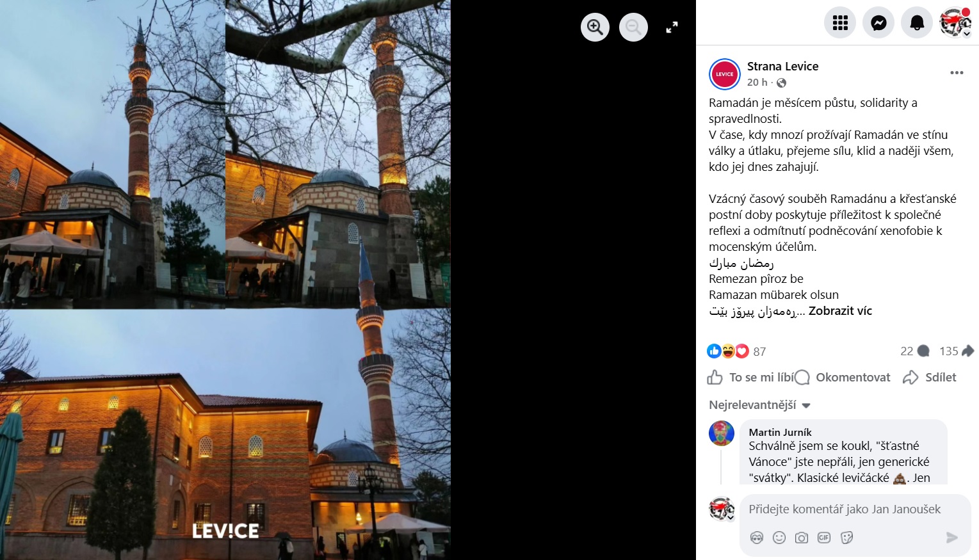Open the notifications bell
Image resolution: width=979 pixels, height=560 pixels.
click(917, 23)
